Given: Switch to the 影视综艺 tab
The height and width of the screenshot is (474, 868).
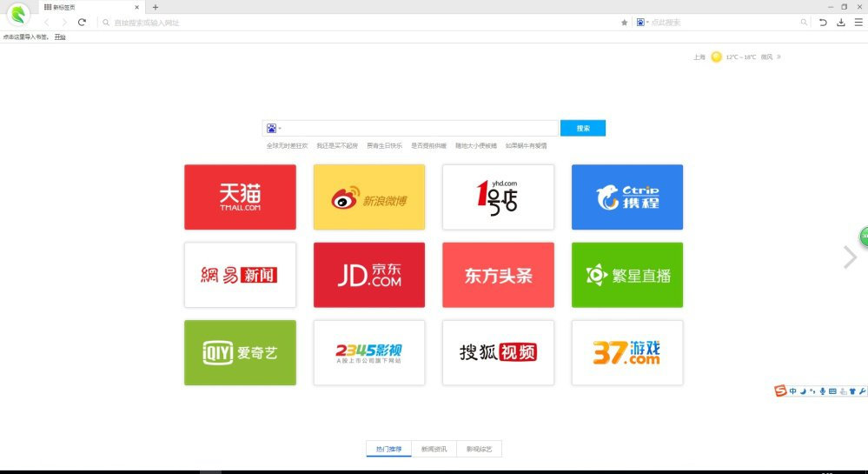Looking at the screenshot, I should tap(480, 449).
